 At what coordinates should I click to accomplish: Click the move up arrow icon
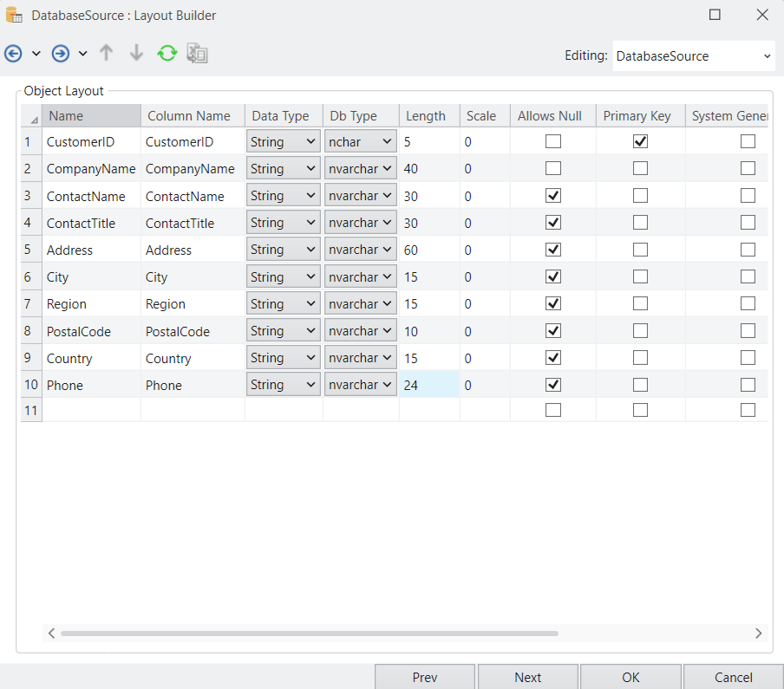click(107, 54)
